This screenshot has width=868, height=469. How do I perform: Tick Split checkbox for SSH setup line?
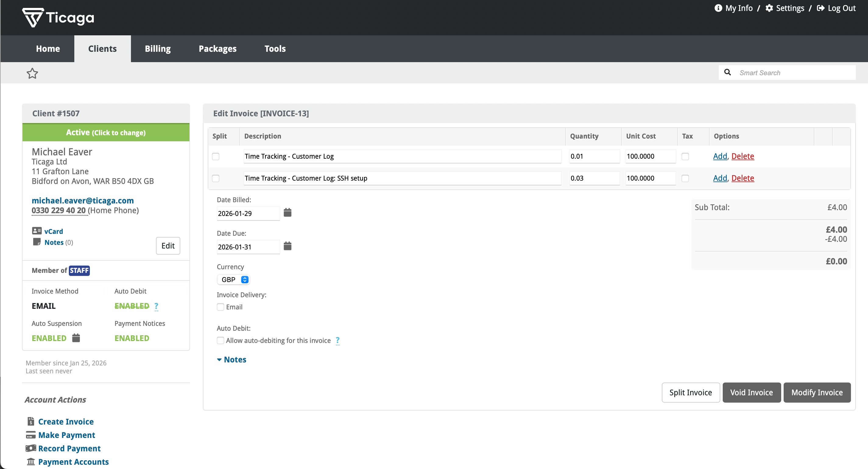point(216,178)
